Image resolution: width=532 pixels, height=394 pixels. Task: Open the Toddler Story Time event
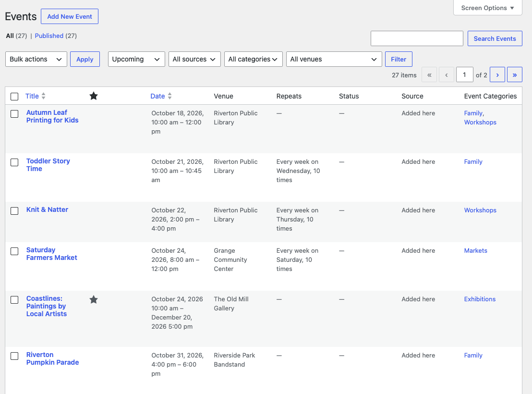(x=48, y=165)
